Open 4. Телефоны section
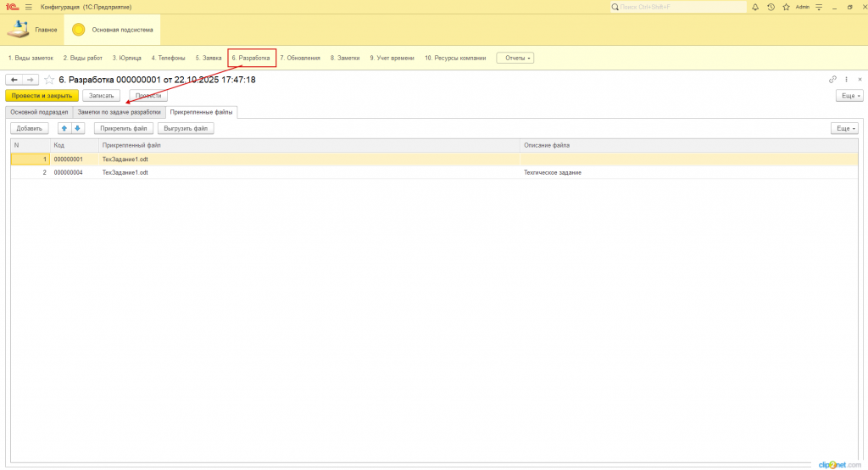868x470 pixels. (169, 59)
